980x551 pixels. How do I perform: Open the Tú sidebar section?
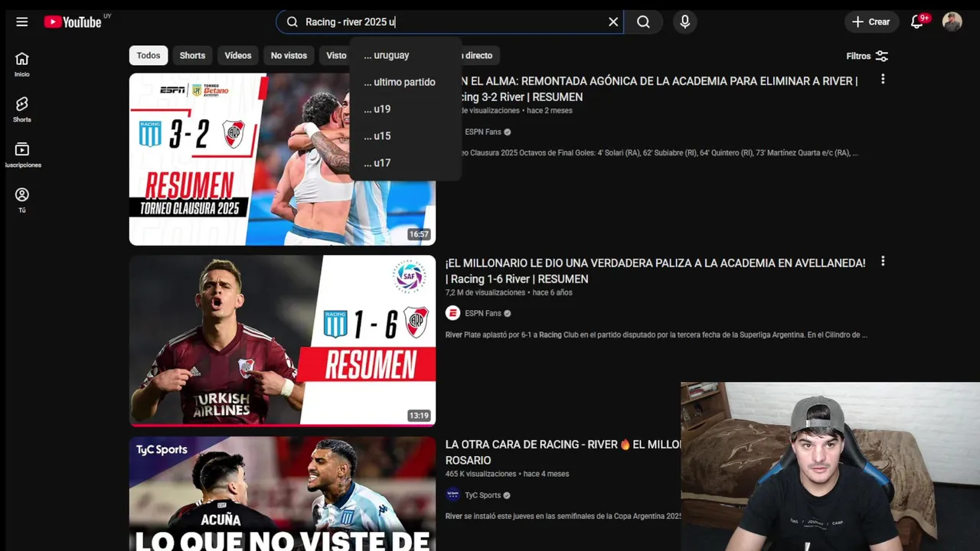pos(22,200)
